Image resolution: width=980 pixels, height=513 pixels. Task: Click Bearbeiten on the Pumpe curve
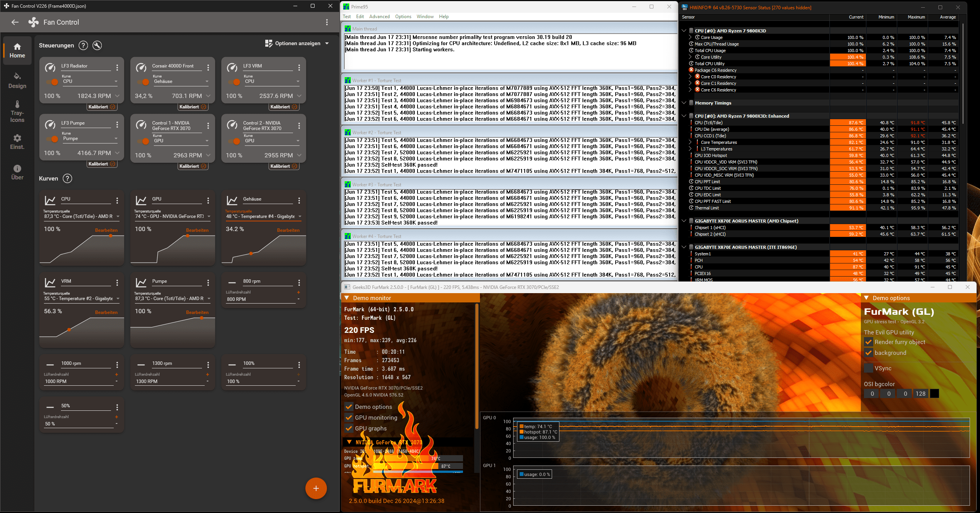[x=197, y=312]
